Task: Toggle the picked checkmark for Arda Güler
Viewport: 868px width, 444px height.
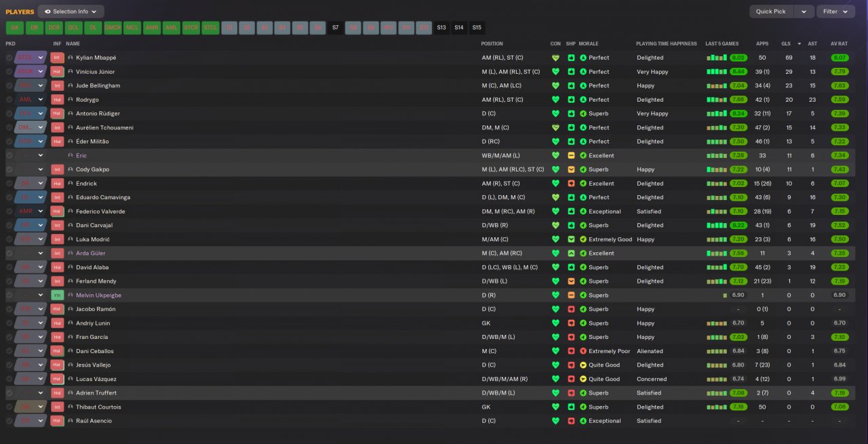Action: 9,254
